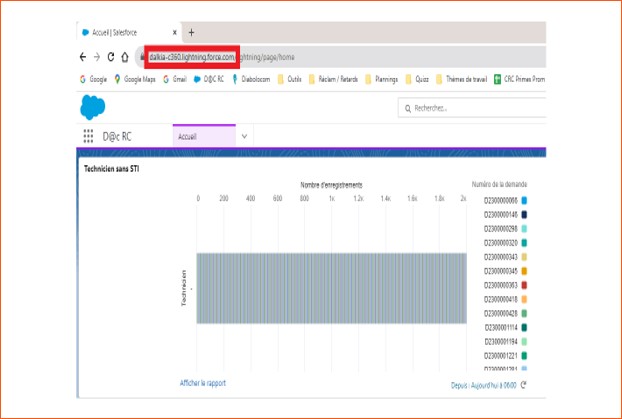Expand the chevron next to Accueil tab
The height and width of the screenshot is (419, 622).
[244, 136]
